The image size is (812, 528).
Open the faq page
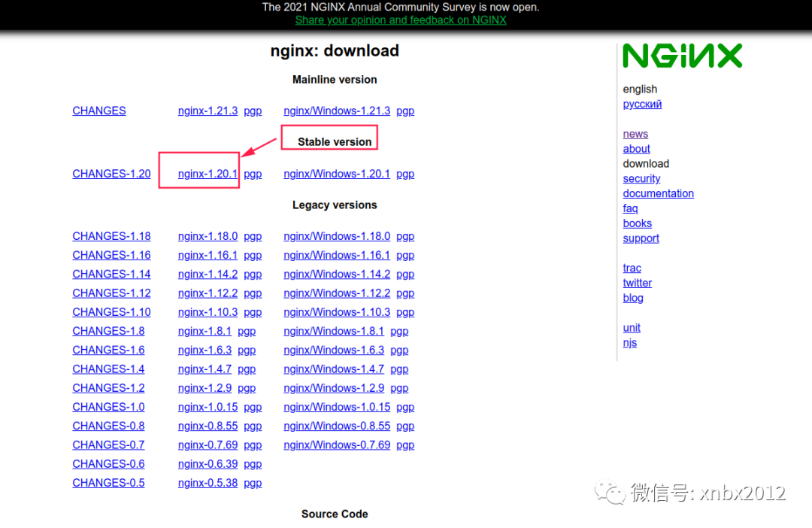pyautogui.click(x=630, y=208)
